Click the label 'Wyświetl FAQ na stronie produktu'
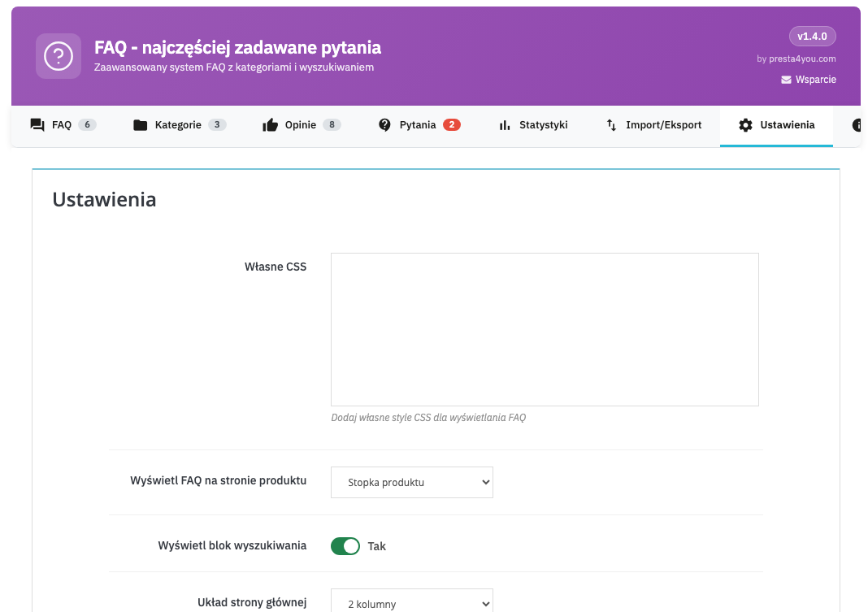Image resolution: width=868 pixels, height=612 pixels. click(x=218, y=481)
